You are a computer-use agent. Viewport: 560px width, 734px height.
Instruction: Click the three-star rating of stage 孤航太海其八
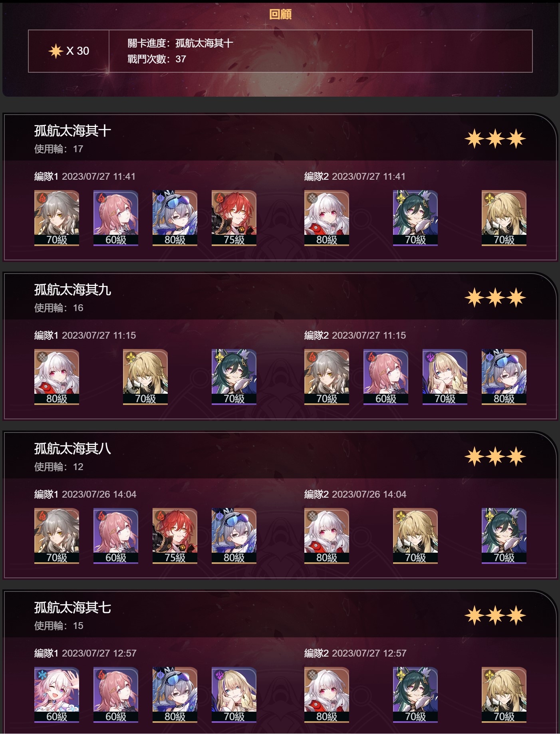click(x=495, y=456)
